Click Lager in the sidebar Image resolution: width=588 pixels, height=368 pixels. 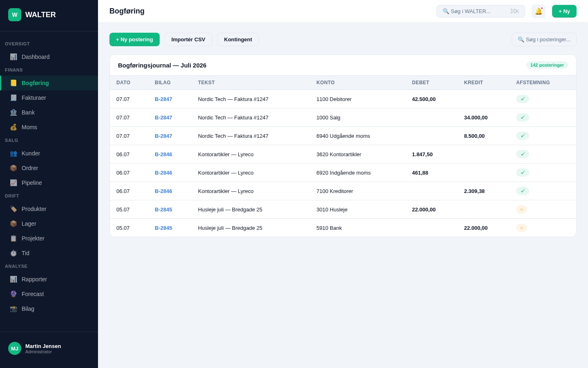pos(49,224)
